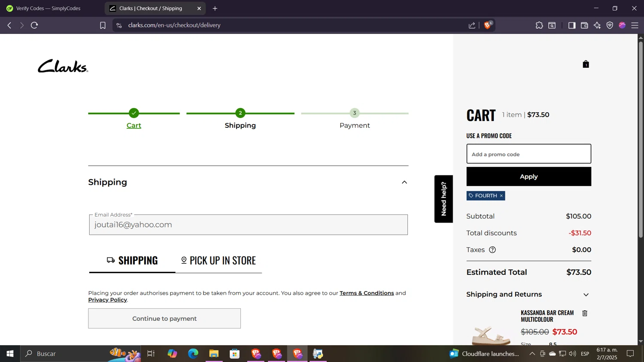This screenshot has width=644, height=362.
Task: Switch to Verify Codes SimplyCodes tab
Action: click(x=47, y=9)
